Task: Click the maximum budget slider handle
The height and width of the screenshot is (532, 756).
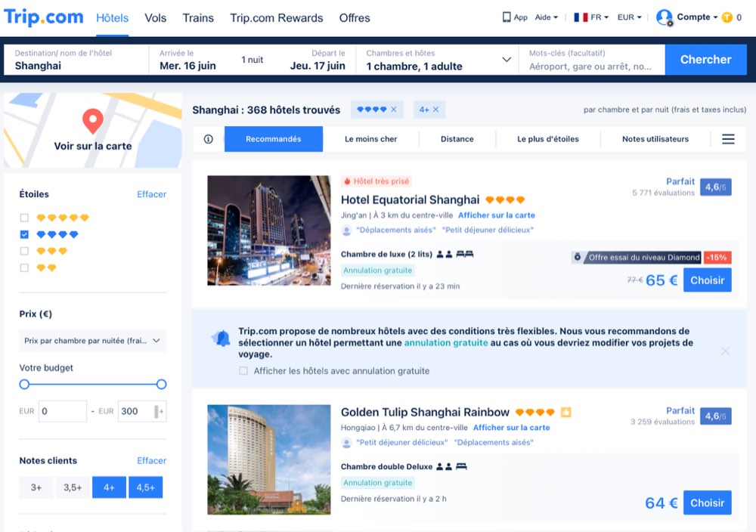Action: click(x=162, y=384)
